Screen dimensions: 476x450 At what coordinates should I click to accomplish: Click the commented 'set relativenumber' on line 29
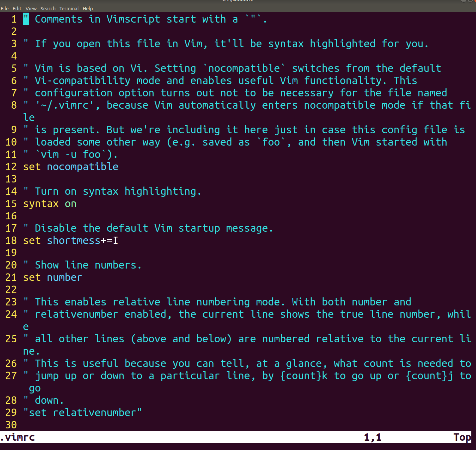83,412
